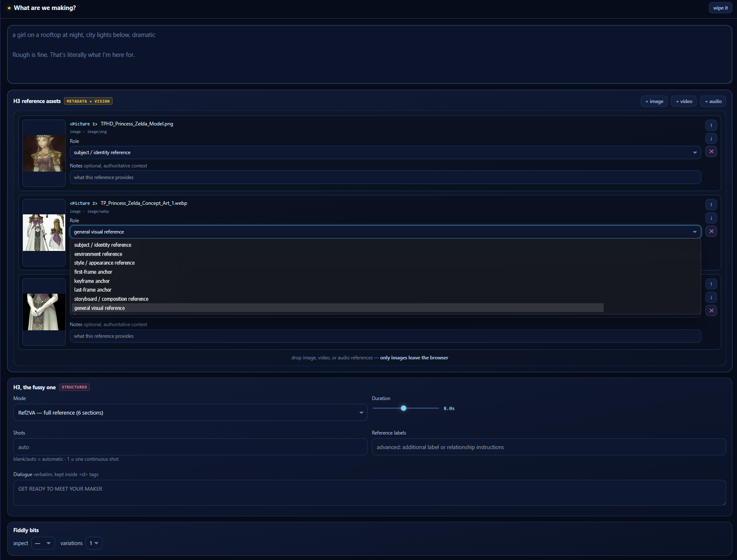
Task: Click the 'METADATA + VISION' badge
Action: tap(88, 101)
